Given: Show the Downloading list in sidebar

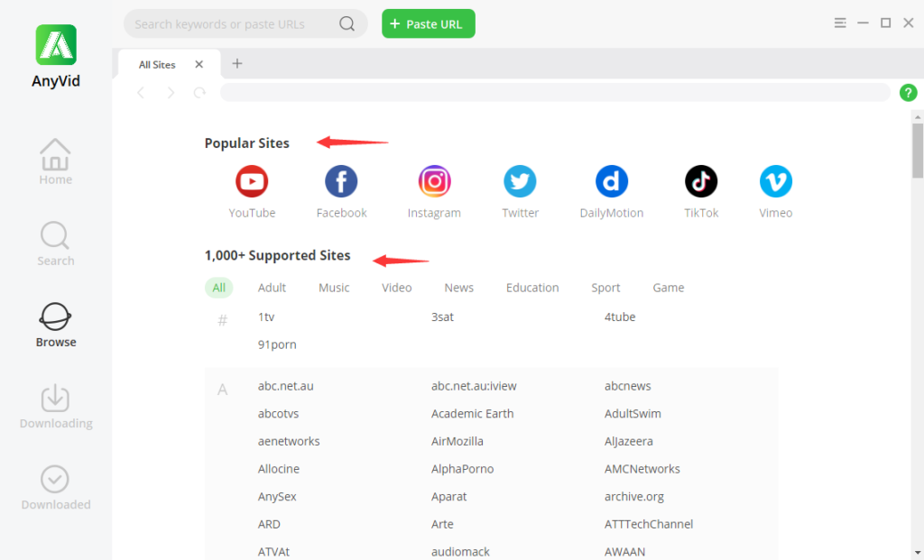Looking at the screenshot, I should click(x=55, y=407).
